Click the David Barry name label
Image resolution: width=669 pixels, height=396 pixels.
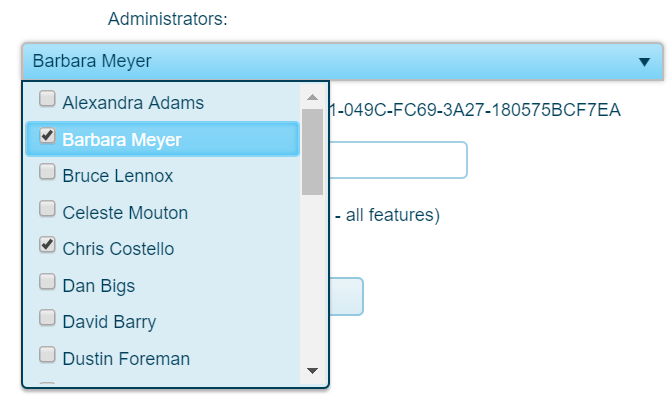(x=109, y=322)
